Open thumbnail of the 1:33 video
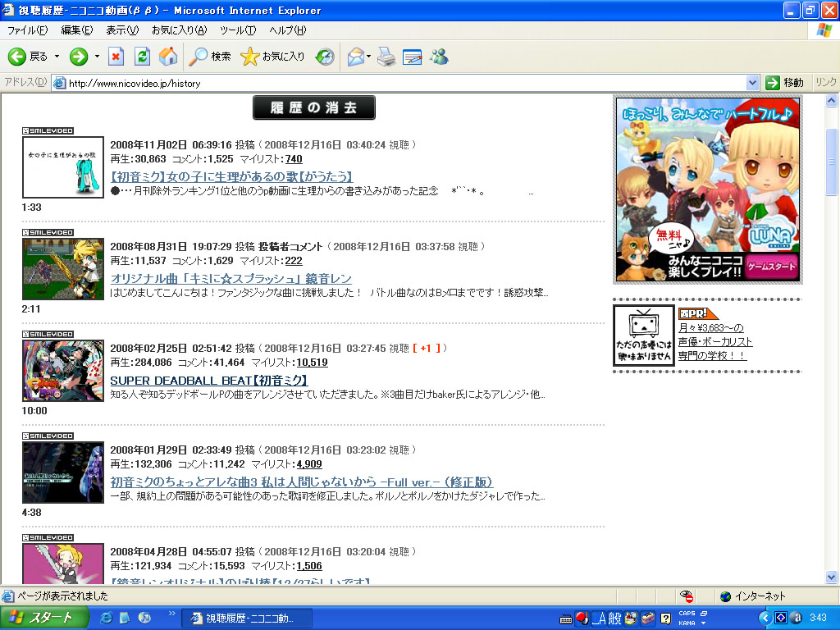840x630 pixels. (62, 167)
